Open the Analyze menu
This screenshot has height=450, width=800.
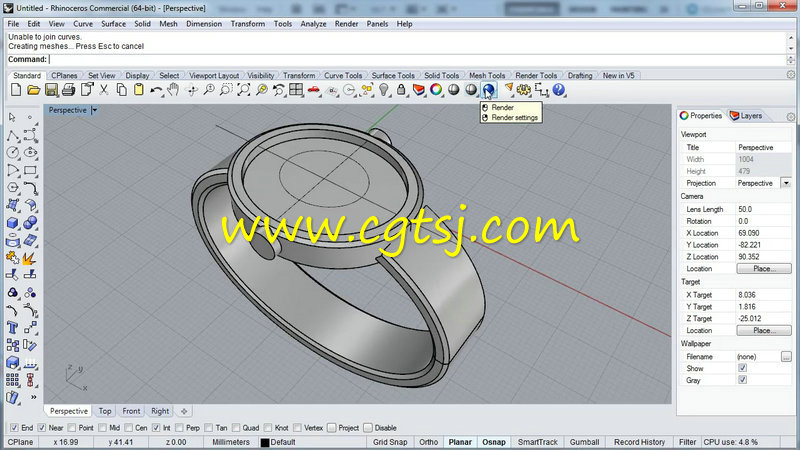coord(313,24)
